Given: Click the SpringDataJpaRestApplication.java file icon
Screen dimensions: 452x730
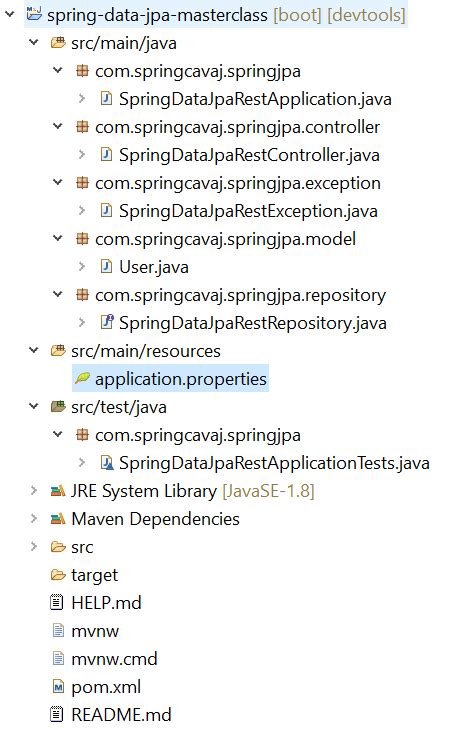Looking at the screenshot, I should click(x=106, y=99).
